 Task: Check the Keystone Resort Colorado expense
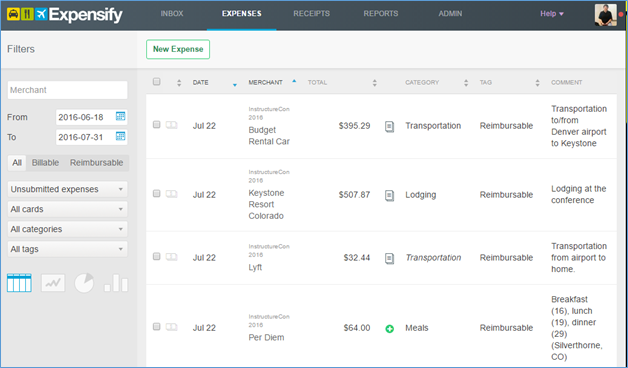pos(157,193)
